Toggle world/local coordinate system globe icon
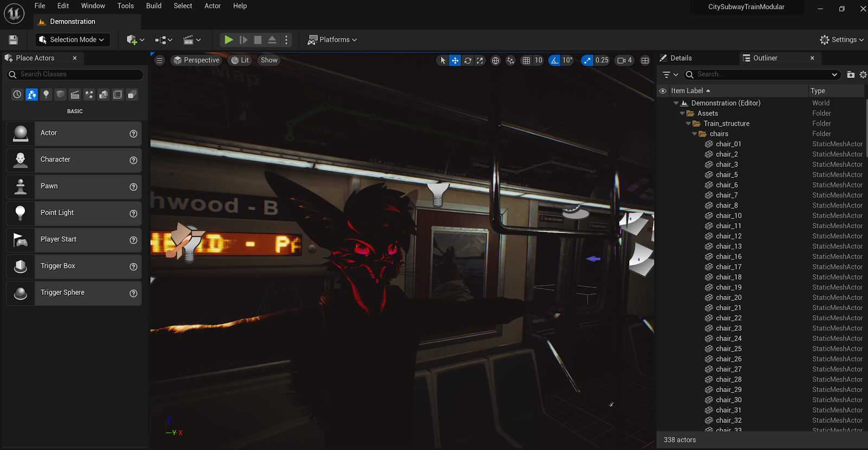868x450 pixels. pyautogui.click(x=495, y=61)
